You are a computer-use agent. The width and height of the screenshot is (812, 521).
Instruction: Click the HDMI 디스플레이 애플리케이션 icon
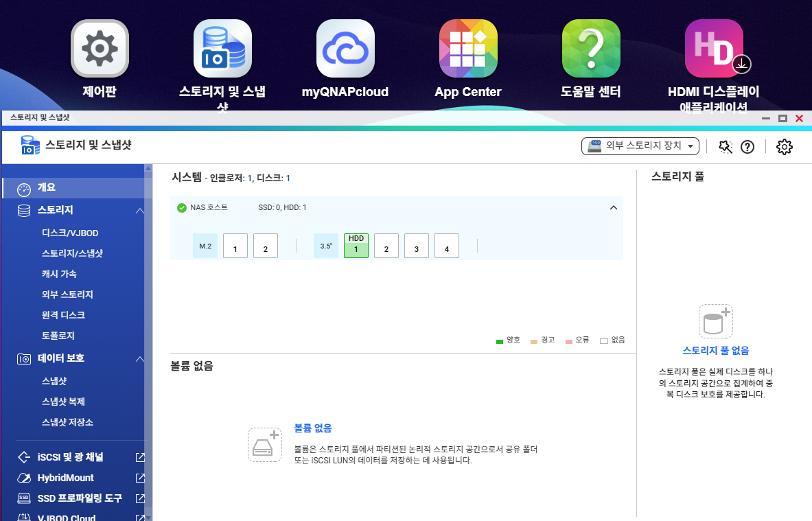point(714,49)
